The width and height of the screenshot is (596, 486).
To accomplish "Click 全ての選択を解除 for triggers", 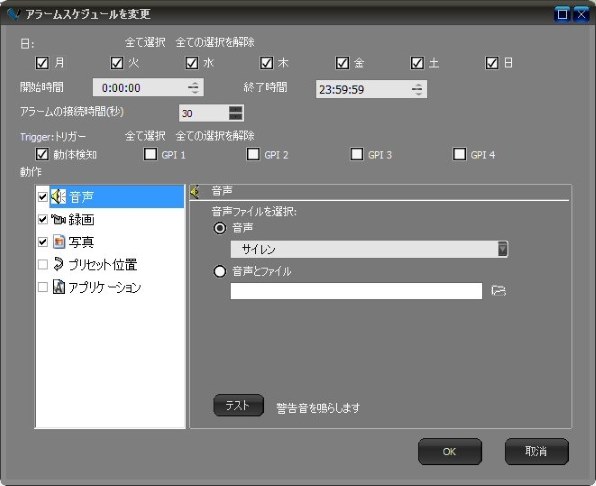I will point(215,136).
